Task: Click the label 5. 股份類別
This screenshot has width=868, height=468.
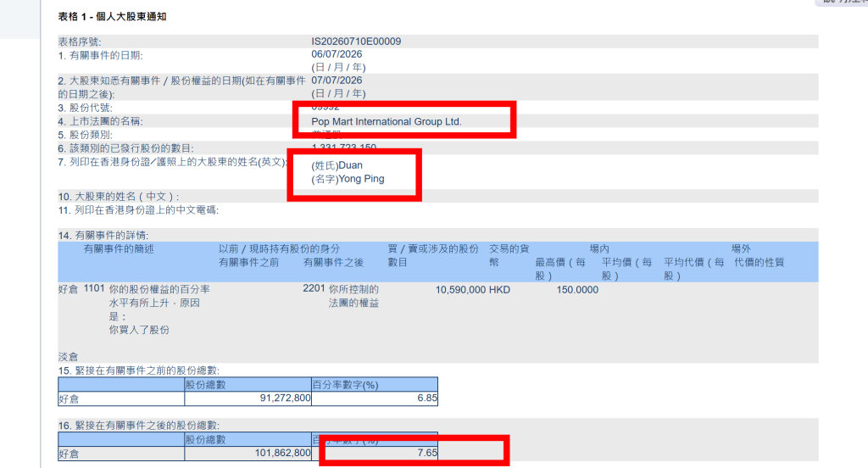Action: point(86,135)
